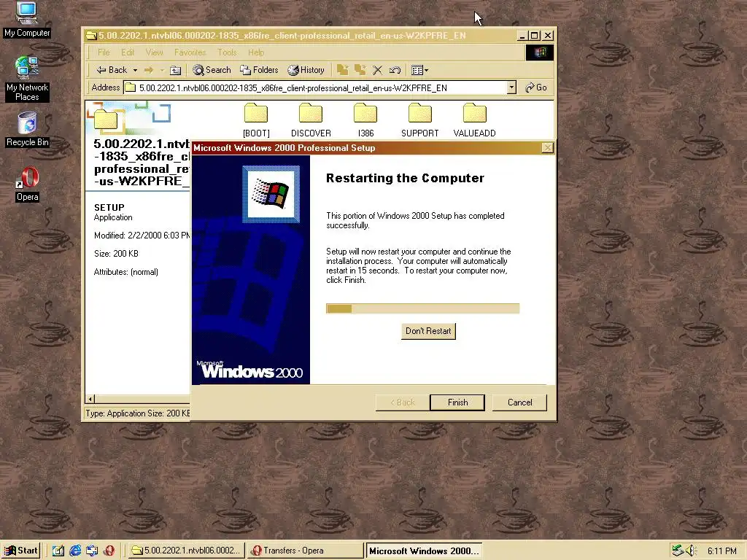Close the Windows 2000 Setup dialog
The height and width of the screenshot is (560, 747).
click(547, 148)
